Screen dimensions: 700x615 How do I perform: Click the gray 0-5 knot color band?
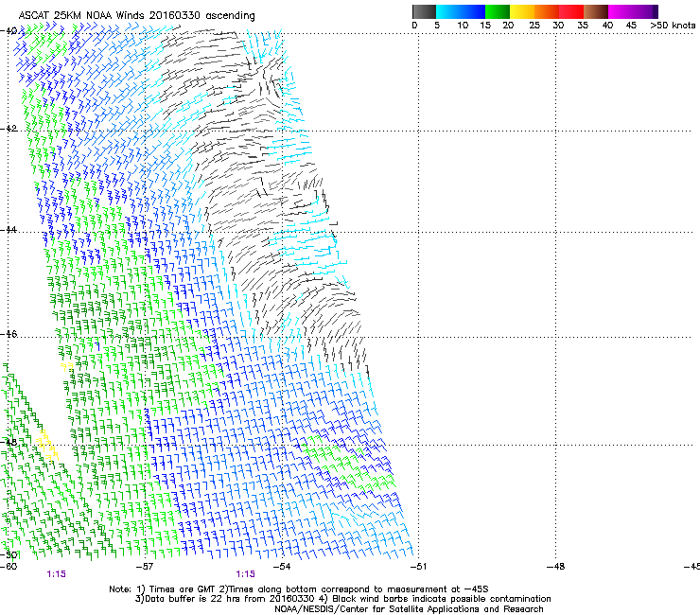click(424, 11)
